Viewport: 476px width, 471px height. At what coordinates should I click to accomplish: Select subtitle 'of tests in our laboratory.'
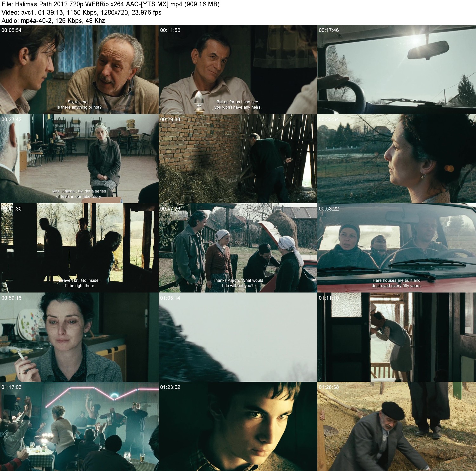point(79,197)
